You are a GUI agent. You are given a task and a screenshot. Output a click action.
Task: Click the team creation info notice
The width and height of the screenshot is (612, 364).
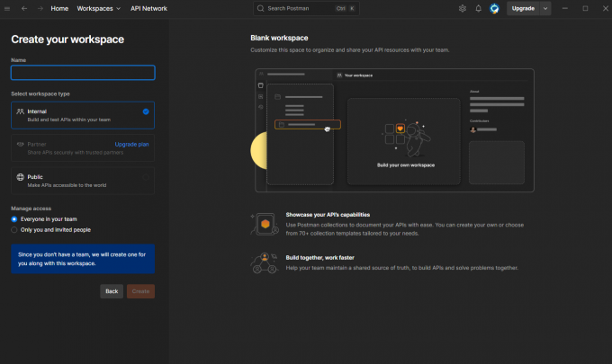tap(83, 259)
